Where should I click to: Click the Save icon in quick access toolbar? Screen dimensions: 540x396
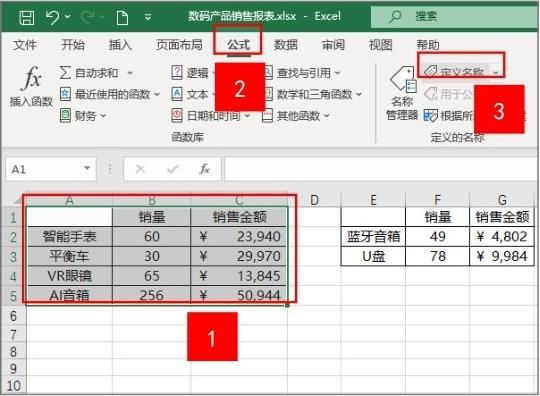27,17
